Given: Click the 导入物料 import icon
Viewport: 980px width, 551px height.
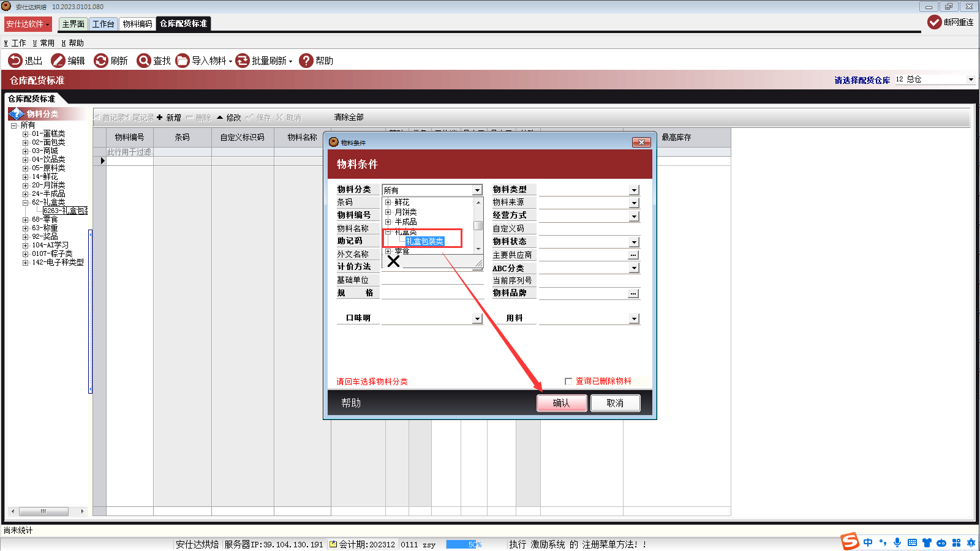Looking at the screenshot, I should coord(183,61).
